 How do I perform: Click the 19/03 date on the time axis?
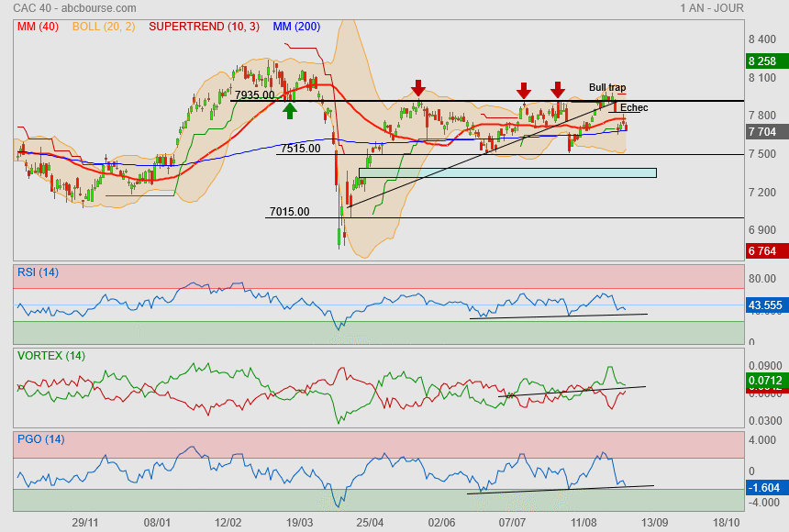click(299, 521)
